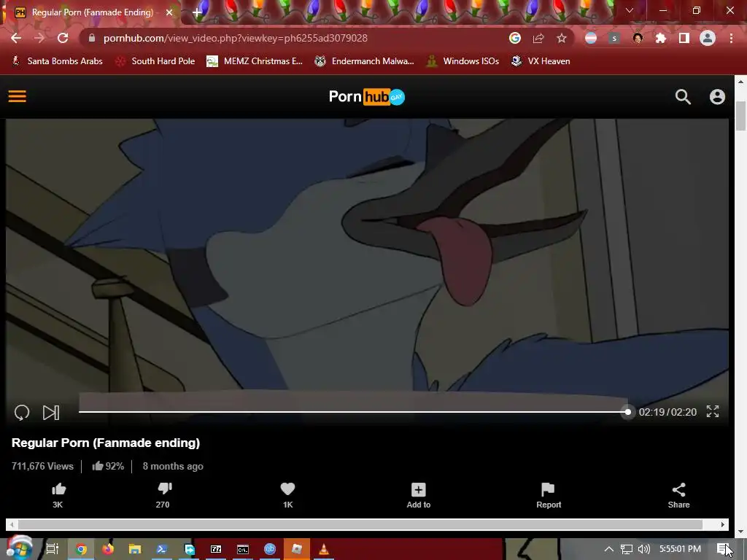Like the video with thumbs up 3K
The width and height of the screenshot is (747, 560).
coord(58,495)
